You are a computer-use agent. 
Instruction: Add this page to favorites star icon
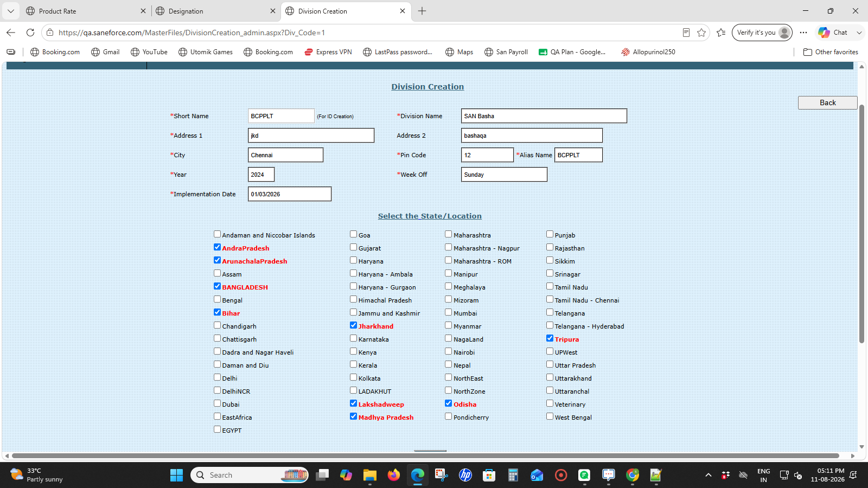point(701,33)
